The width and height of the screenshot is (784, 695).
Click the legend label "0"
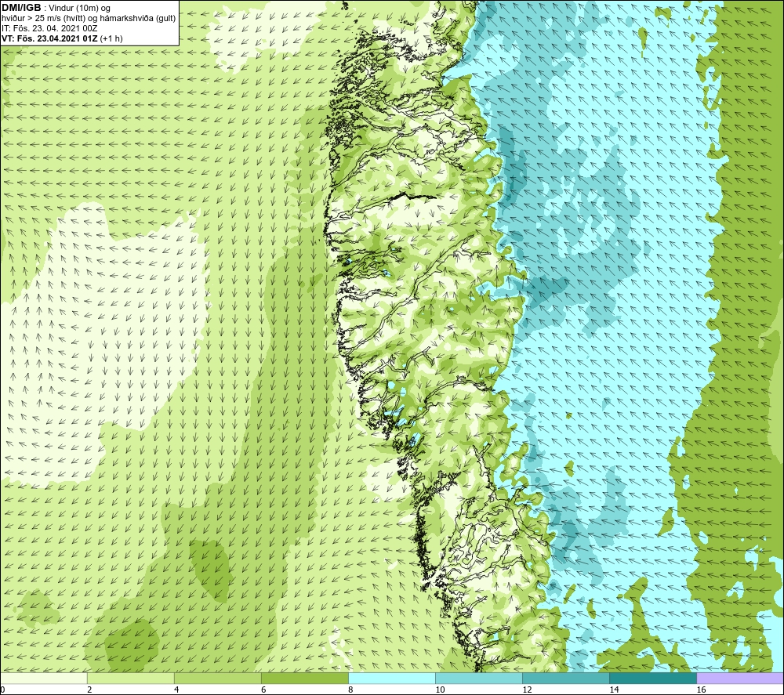[x=3, y=690]
